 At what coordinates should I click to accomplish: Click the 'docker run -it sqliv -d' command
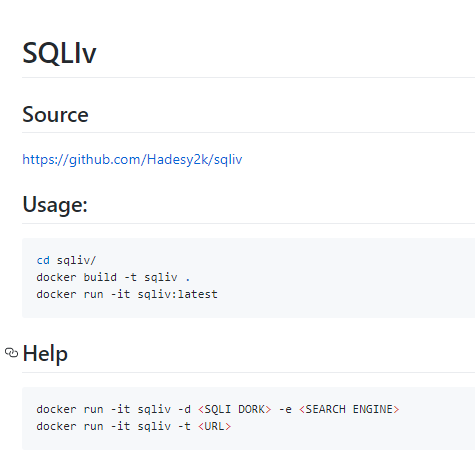[x=113, y=409]
